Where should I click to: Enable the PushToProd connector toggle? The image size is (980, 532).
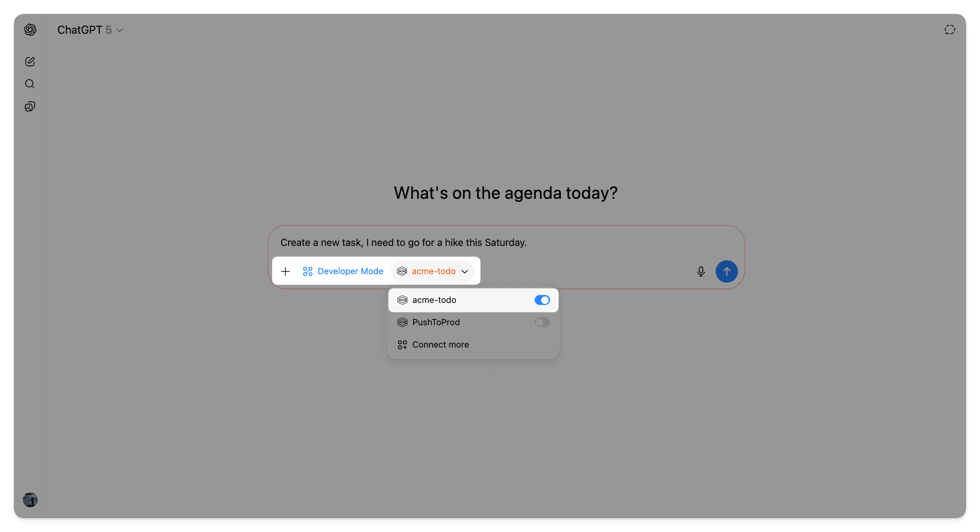[x=542, y=322]
